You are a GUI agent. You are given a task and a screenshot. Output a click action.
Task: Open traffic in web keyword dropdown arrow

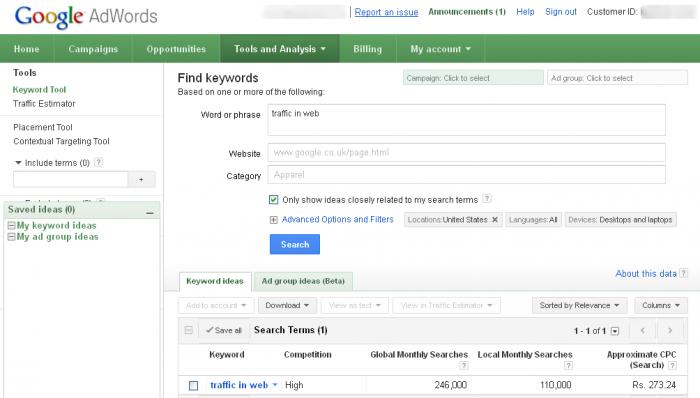coord(275,385)
